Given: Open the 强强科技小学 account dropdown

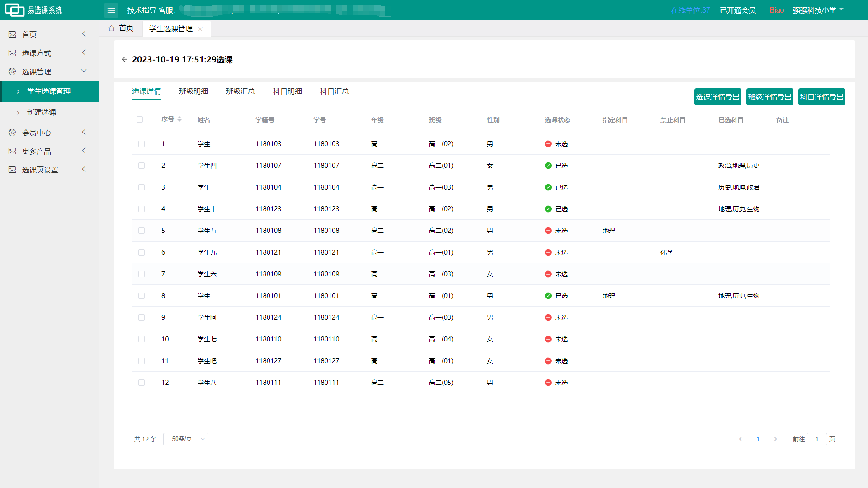Looking at the screenshot, I should click(818, 10).
